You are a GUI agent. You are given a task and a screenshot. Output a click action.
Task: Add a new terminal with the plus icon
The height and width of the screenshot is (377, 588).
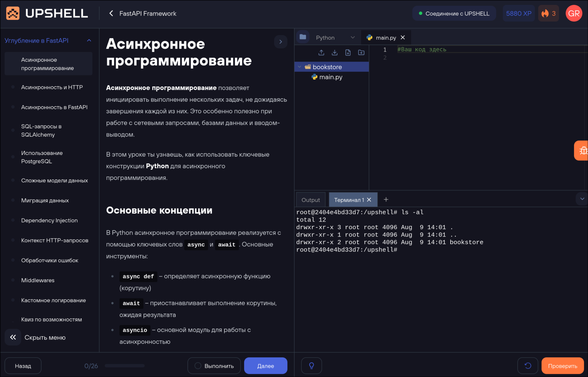click(386, 200)
